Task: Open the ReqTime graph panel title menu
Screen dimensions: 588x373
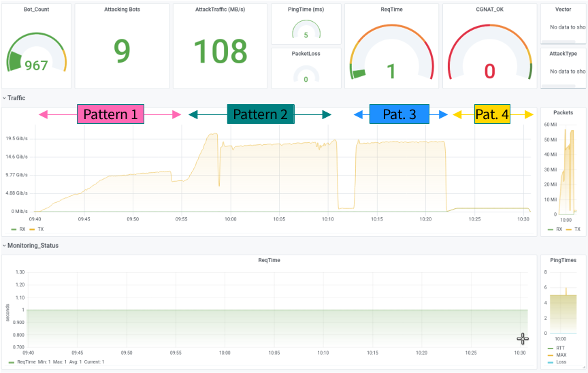Action: click(269, 260)
